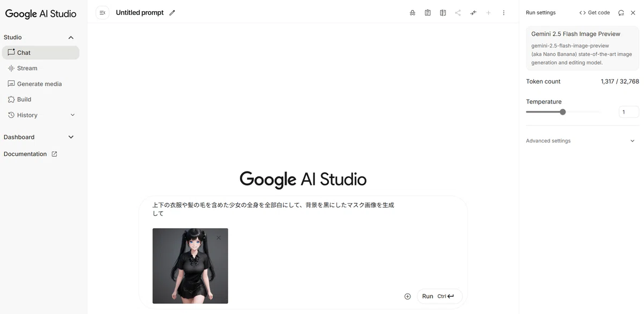Viewport: 644px width, 314px height.
Task: Click the plus insert assets icon near Run
Action: tap(407, 296)
